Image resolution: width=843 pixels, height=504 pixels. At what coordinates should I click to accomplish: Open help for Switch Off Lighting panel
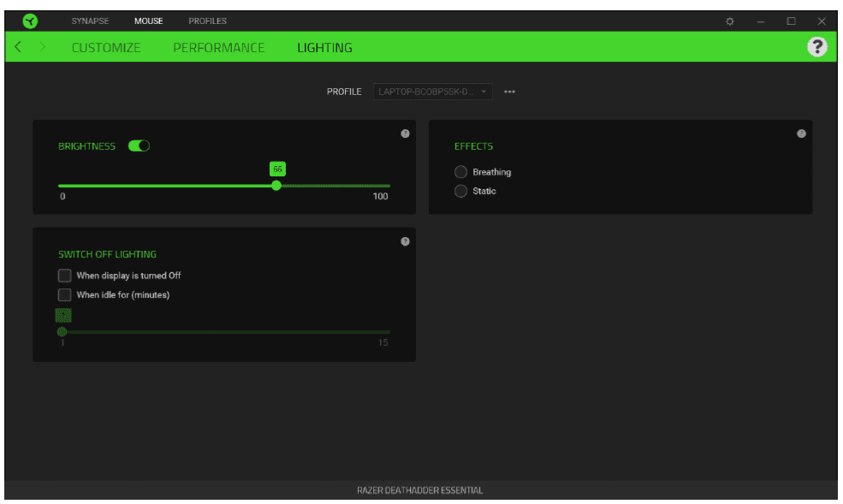pos(403,240)
